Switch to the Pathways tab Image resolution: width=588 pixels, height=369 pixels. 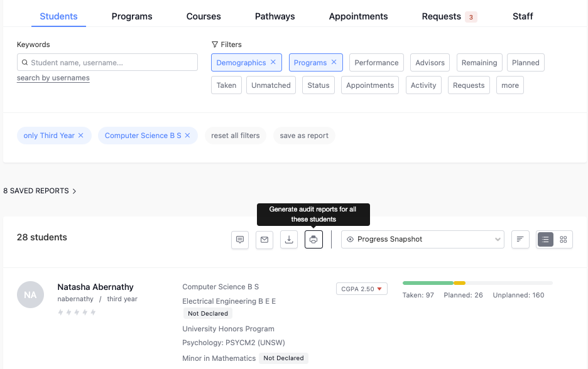275,16
